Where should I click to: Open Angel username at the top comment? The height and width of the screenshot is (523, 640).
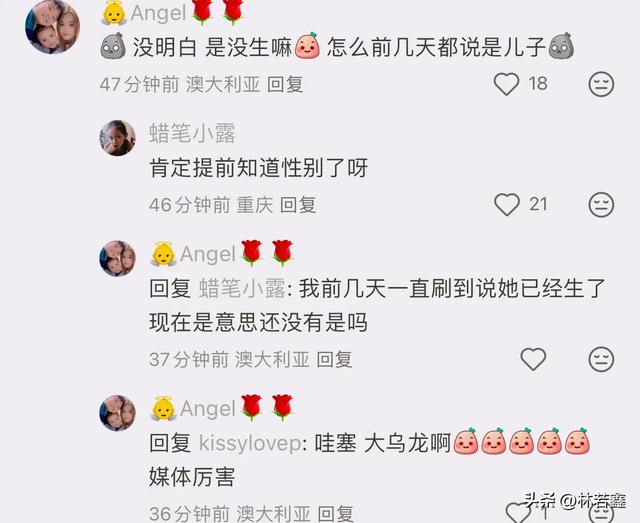pyautogui.click(x=158, y=13)
